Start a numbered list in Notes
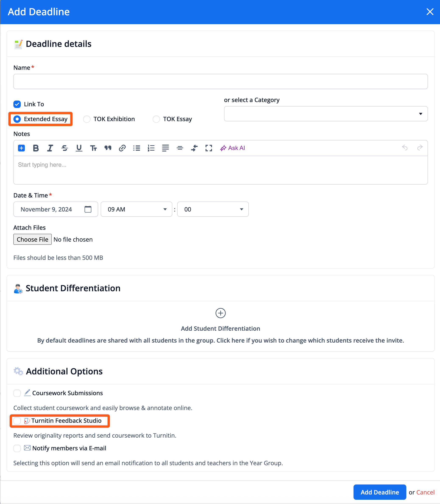Image resolution: width=440 pixels, height=504 pixels. click(151, 148)
